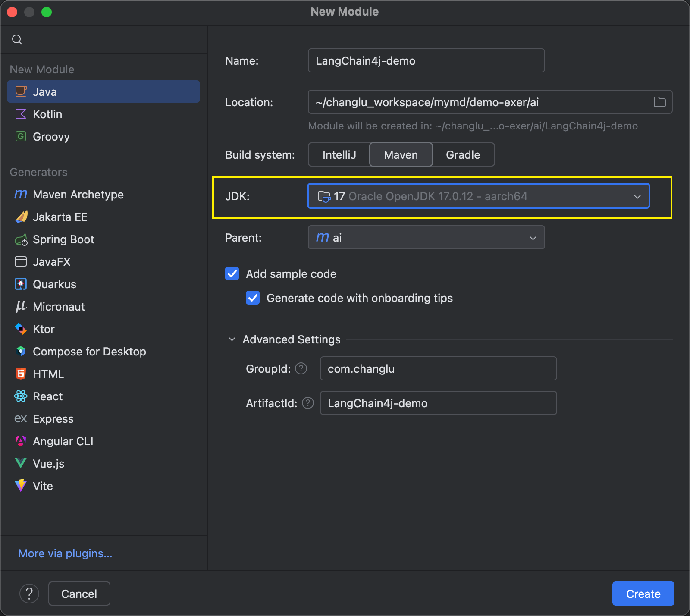
Task: Select the JavaFX generator
Action: (x=103, y=261)
